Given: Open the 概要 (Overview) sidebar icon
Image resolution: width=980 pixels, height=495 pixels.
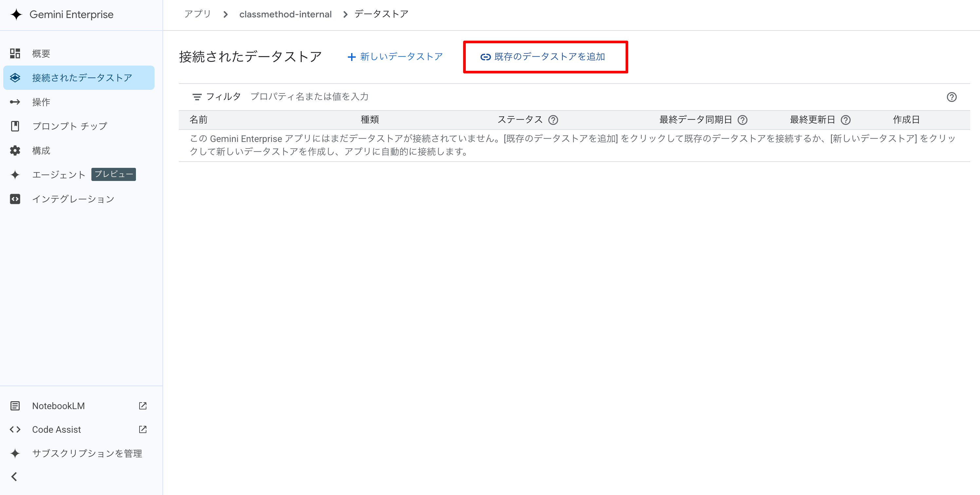Looking at the screenshot, I should click(15, 53).
